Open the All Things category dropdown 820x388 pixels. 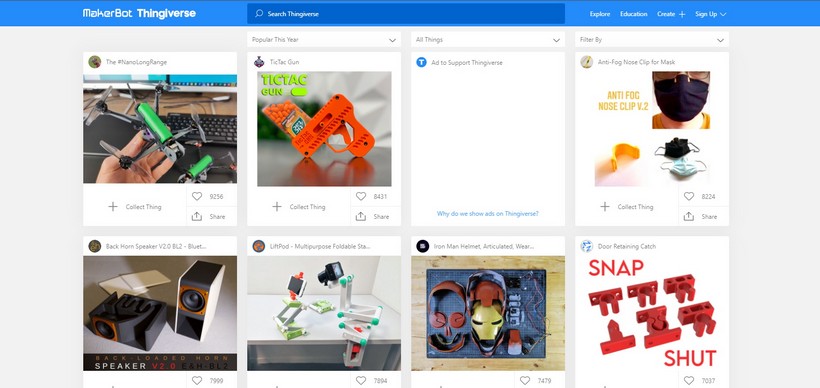click(488, 40)
